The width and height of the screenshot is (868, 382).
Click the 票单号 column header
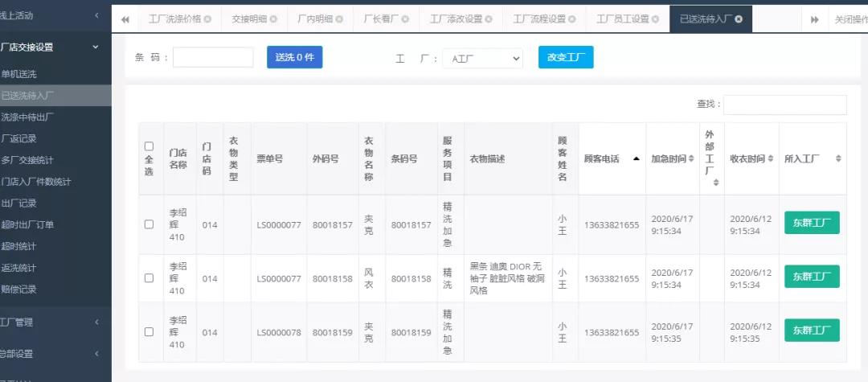[x=279, y=159]
